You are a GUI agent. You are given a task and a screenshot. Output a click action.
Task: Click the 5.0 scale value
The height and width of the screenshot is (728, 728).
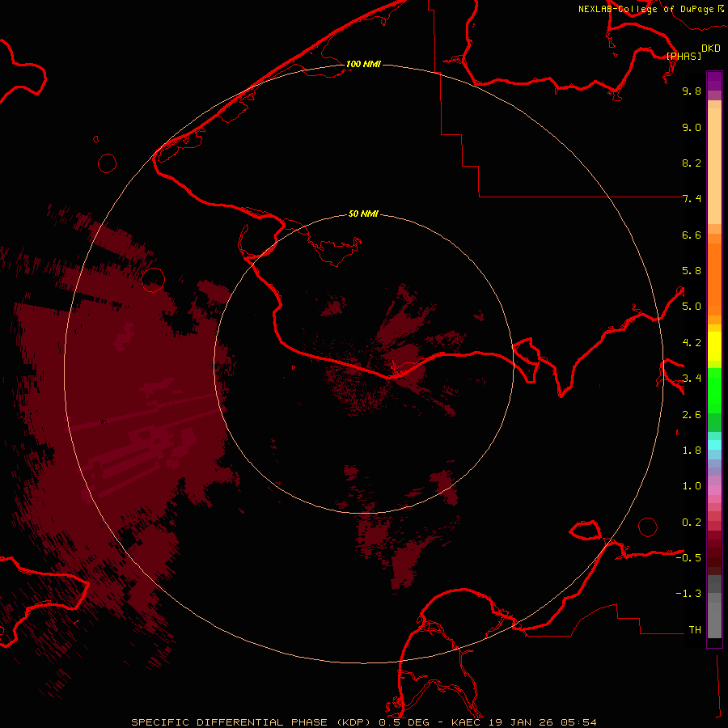point(692,307)
